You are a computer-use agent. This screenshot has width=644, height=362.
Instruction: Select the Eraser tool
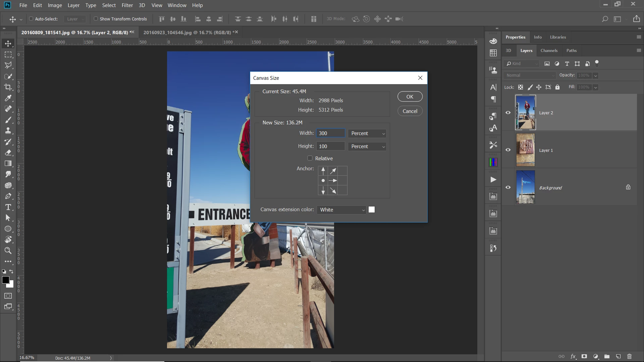click(8, 153)
